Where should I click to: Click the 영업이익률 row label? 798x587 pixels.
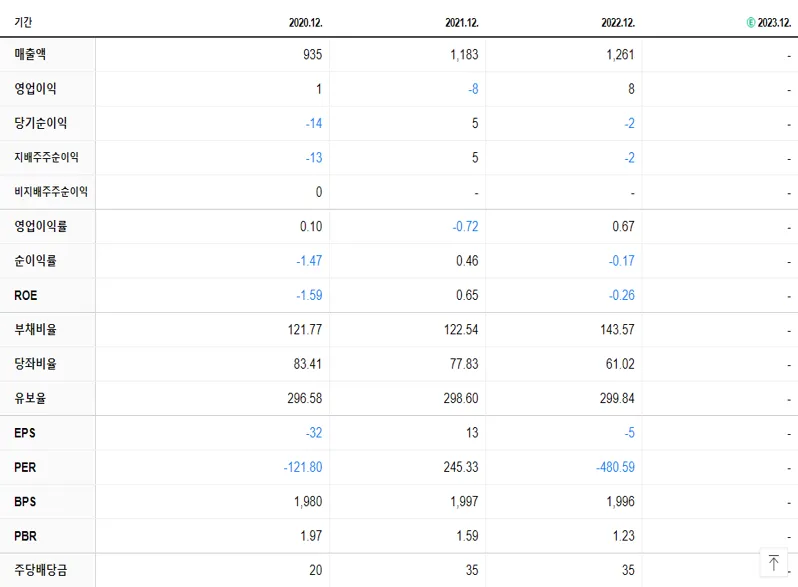coord(41,226)
